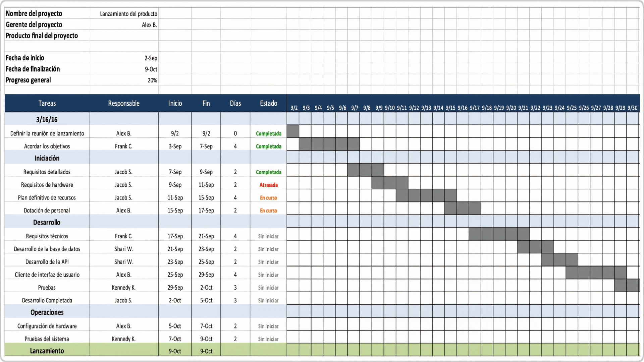This screenshot has width=644, height=362.
Task: Select the 'Fecha de inicio' label cell
Action: (47, 58)
